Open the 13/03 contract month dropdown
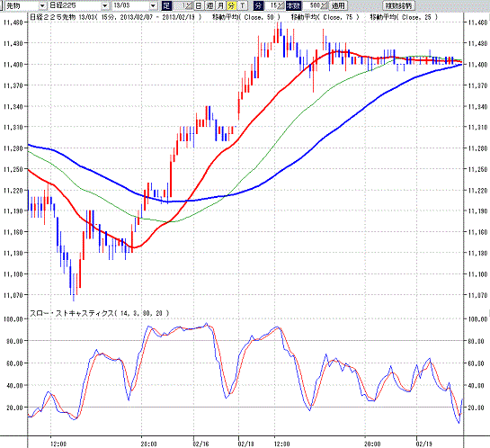 click(135, 5)
